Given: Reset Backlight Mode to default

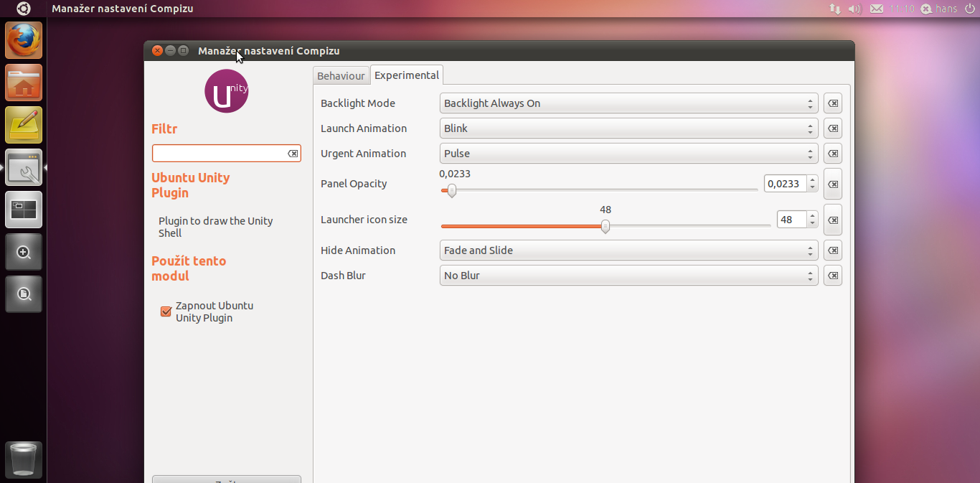Looking at the screenshot, I should pos(833,103).
